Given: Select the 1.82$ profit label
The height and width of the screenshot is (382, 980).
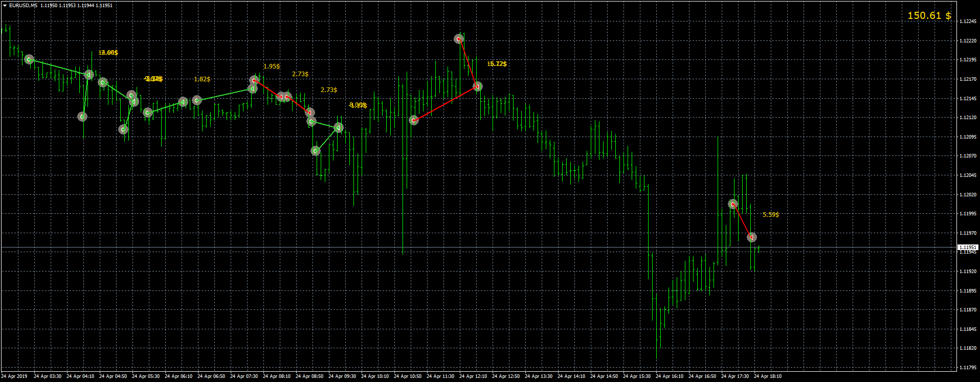Looking at the screenshot, I should (x=202, y=79).
